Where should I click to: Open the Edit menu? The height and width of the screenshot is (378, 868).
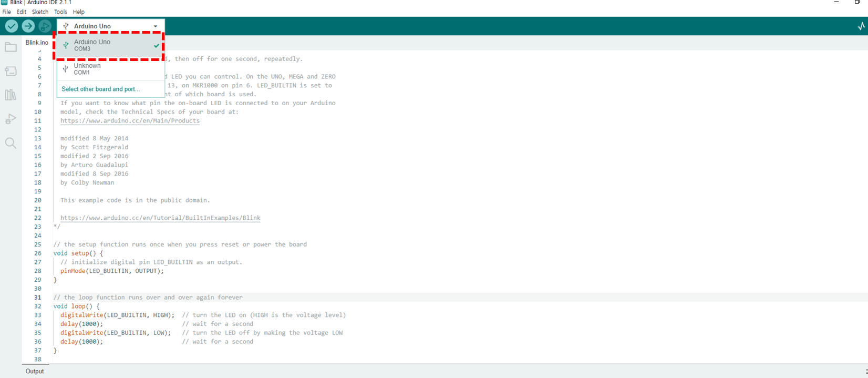tap(22, 12)
